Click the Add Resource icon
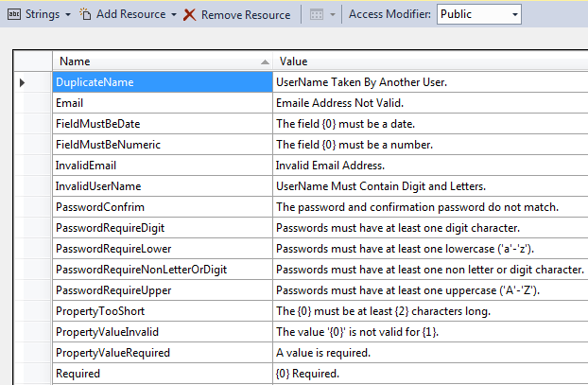 tap(85, 15)
